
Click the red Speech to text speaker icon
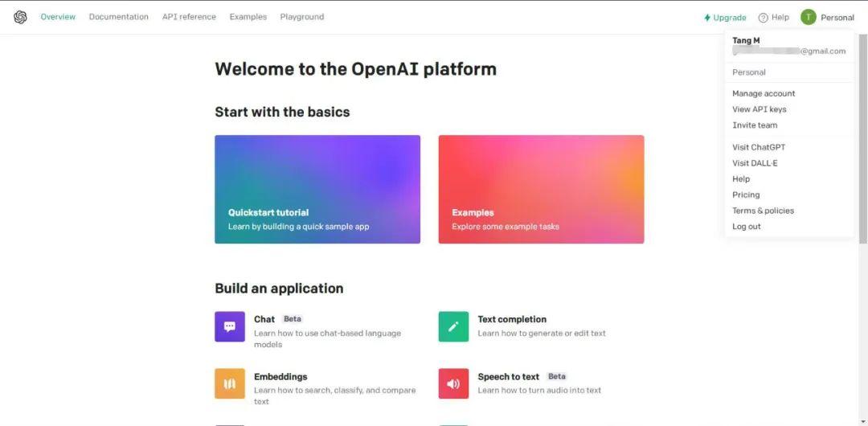click(x=453, y=383)
